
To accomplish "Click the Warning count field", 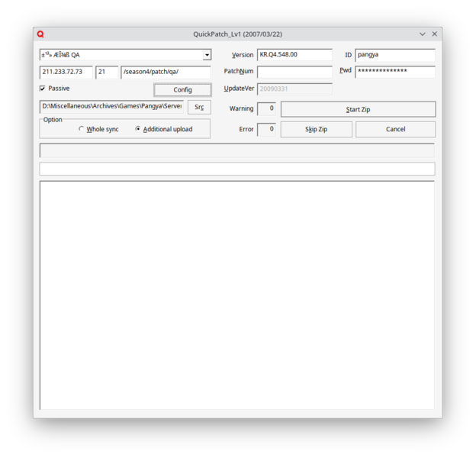I will coord(266,108).
